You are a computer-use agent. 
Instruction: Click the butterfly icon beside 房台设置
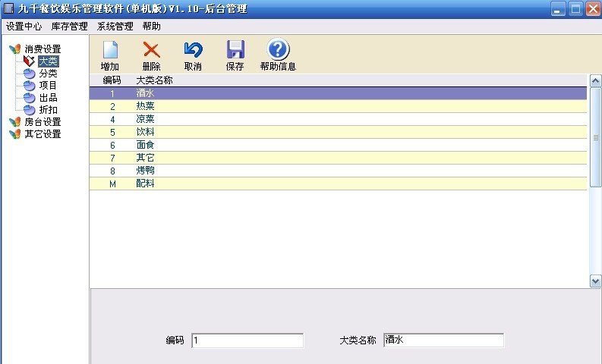coord(15,122)
